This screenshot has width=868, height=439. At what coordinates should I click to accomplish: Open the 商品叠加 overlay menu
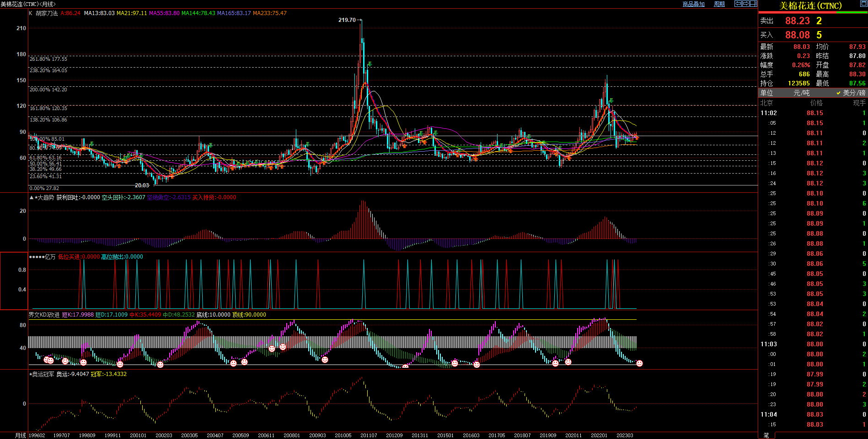[693, 4]
